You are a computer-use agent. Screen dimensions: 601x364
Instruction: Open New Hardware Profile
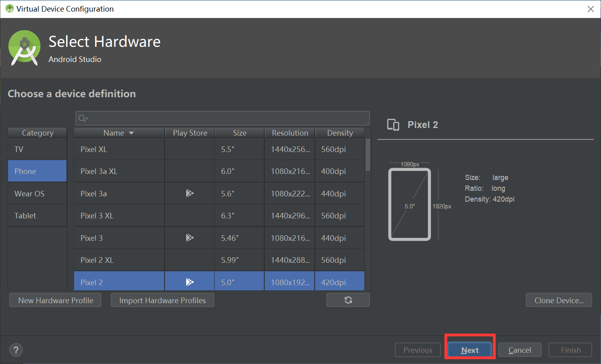click(55, 300)
